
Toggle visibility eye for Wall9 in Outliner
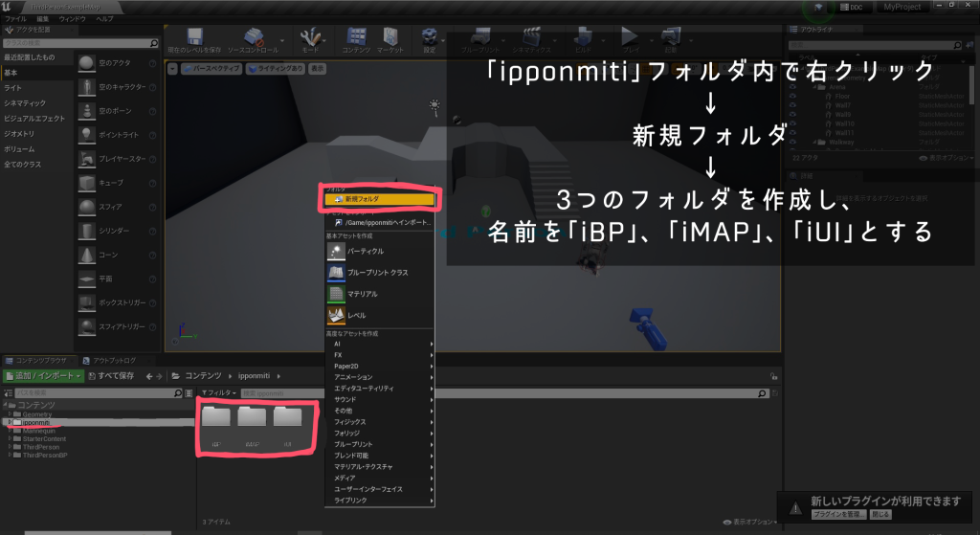click(x=793, y=114)
